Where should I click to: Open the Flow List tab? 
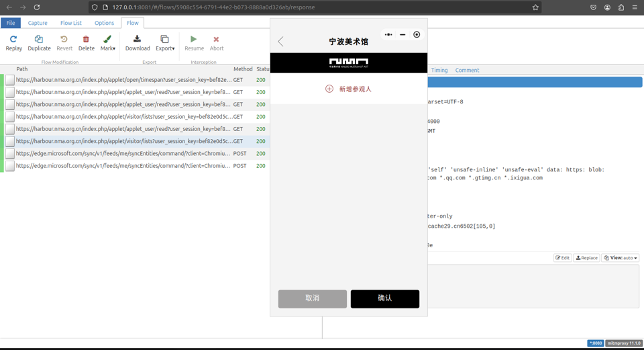pos(71,23)
